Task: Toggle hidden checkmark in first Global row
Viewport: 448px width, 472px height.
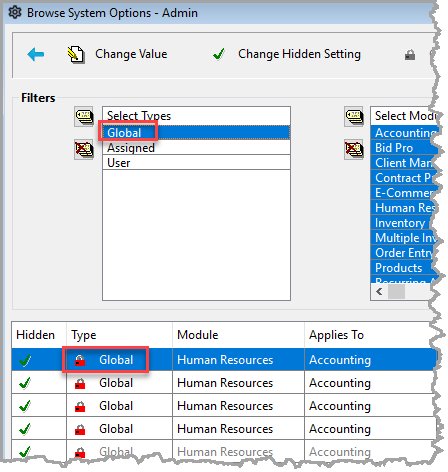Action: pos(25,360)
